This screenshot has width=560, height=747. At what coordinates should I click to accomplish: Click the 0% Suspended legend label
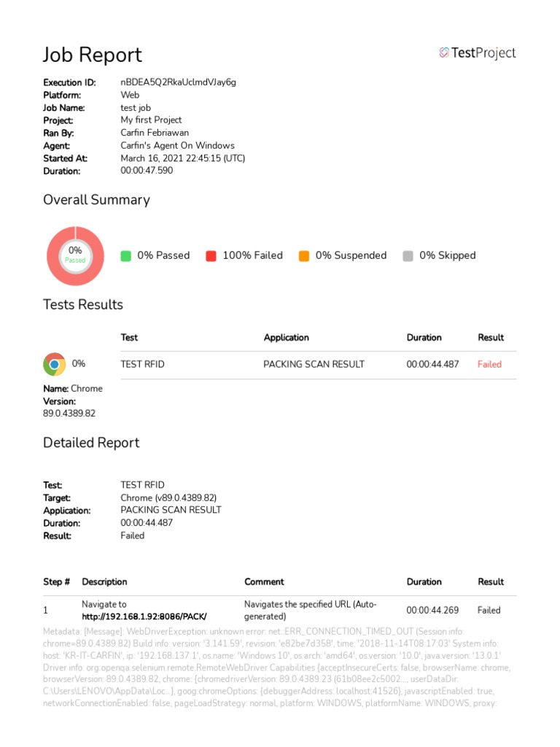pos(351,255)
